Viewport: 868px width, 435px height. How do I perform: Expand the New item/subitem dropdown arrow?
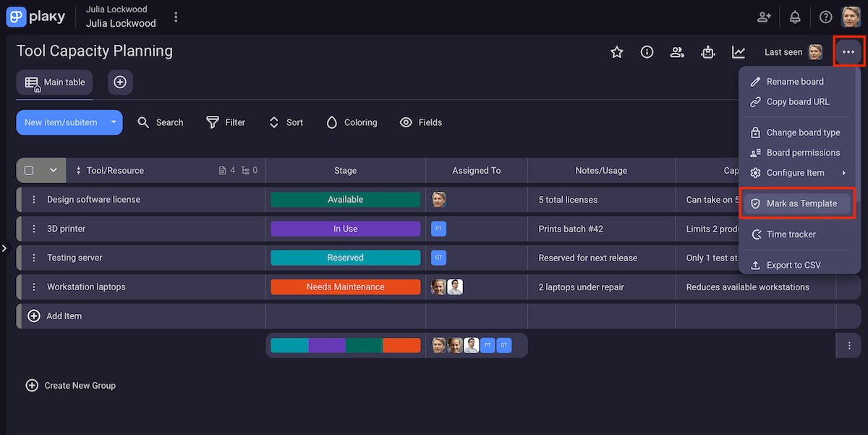click(x=113, y=122)
